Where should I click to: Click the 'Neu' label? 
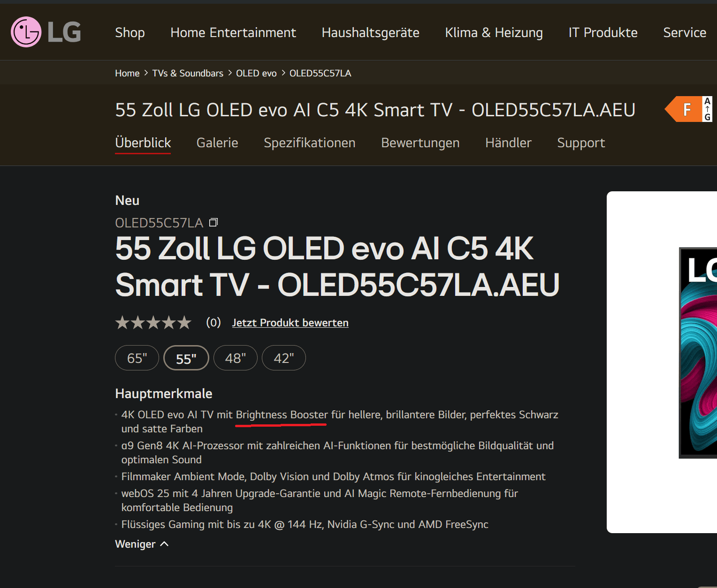127,200
